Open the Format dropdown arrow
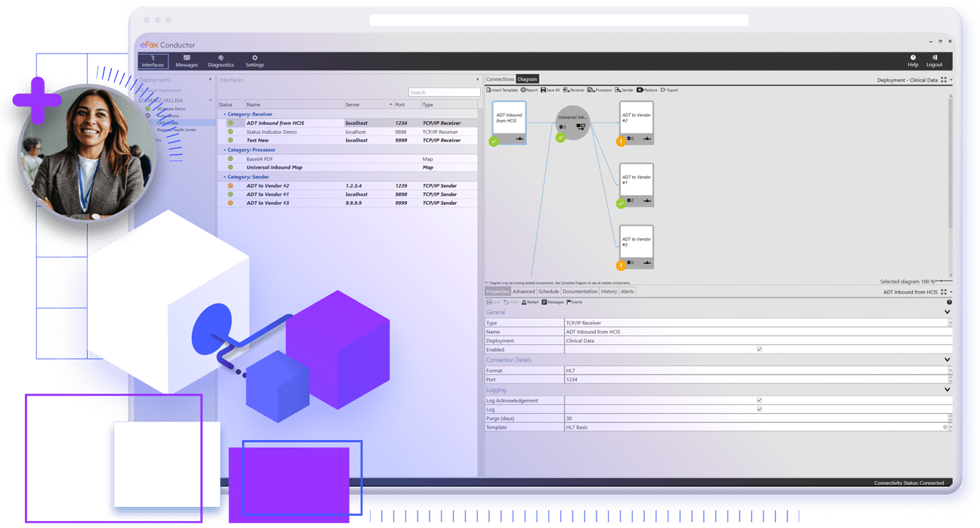980x528 pixels. click(950, 371)
